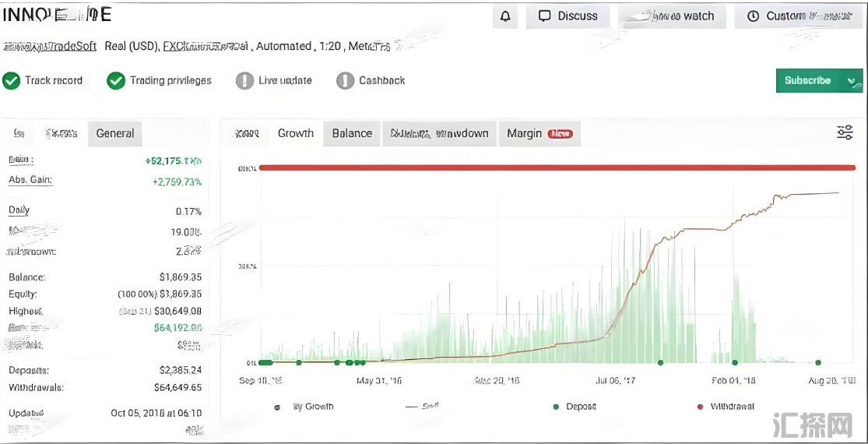Screen dimensions: 868x444
Task: Open the Margin chart tab
Action: (x=524, y=133)
